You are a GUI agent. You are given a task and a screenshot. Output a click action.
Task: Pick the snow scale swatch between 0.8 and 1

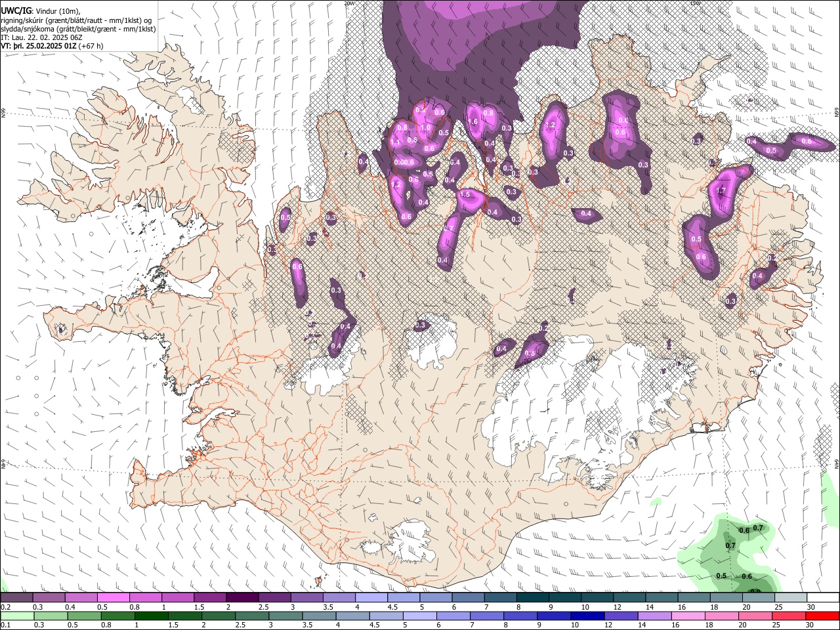145,598
